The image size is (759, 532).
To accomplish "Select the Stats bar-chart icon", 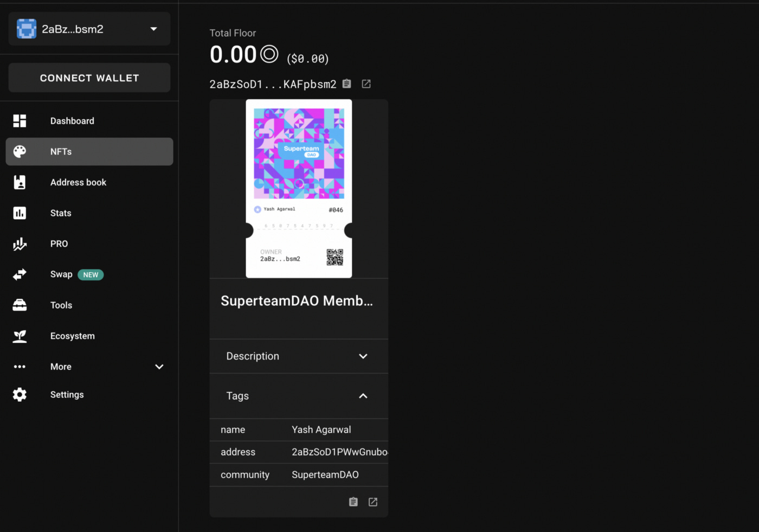I will (20, 213).
